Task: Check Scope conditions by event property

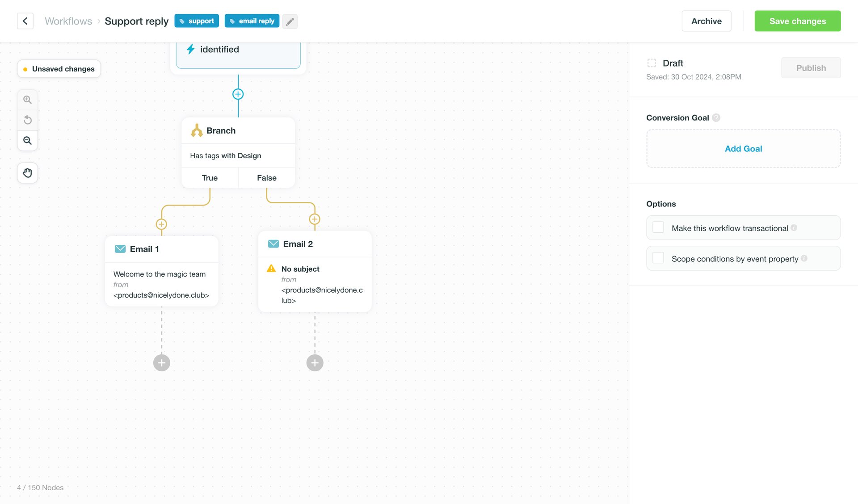Action: point(658,258)
